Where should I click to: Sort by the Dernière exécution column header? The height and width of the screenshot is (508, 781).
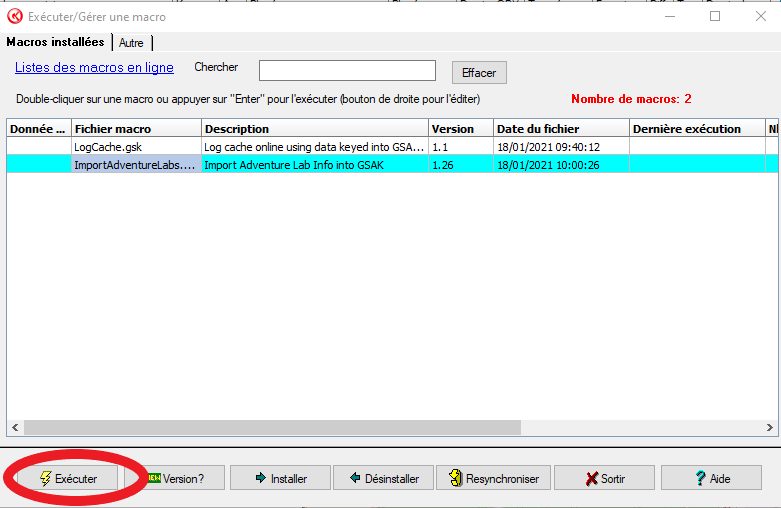[x=695, y=129]
